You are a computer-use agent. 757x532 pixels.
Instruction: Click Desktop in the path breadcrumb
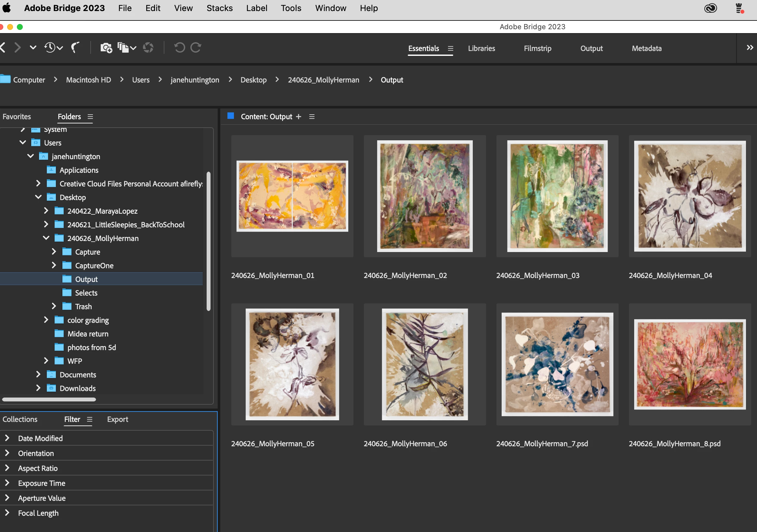[x=253, y=80]
